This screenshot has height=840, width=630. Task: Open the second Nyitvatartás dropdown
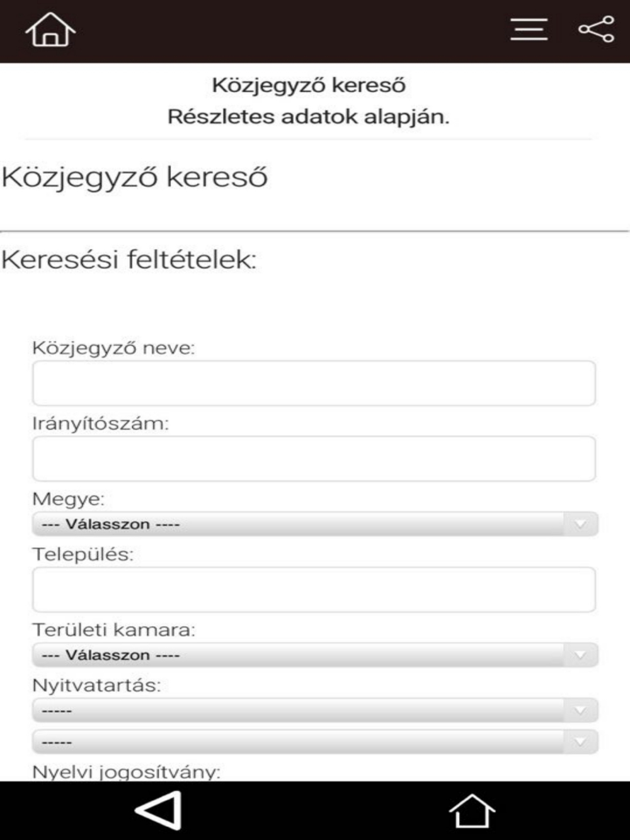point(314,742)
